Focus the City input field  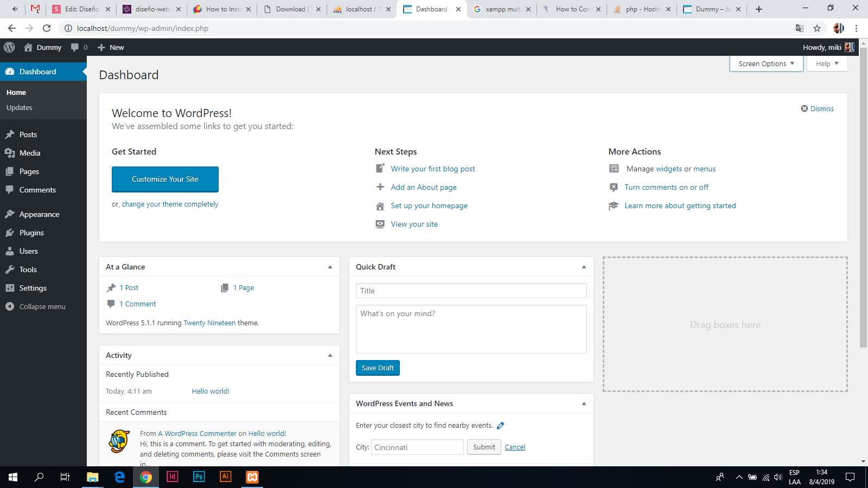(x=417, y=447)
